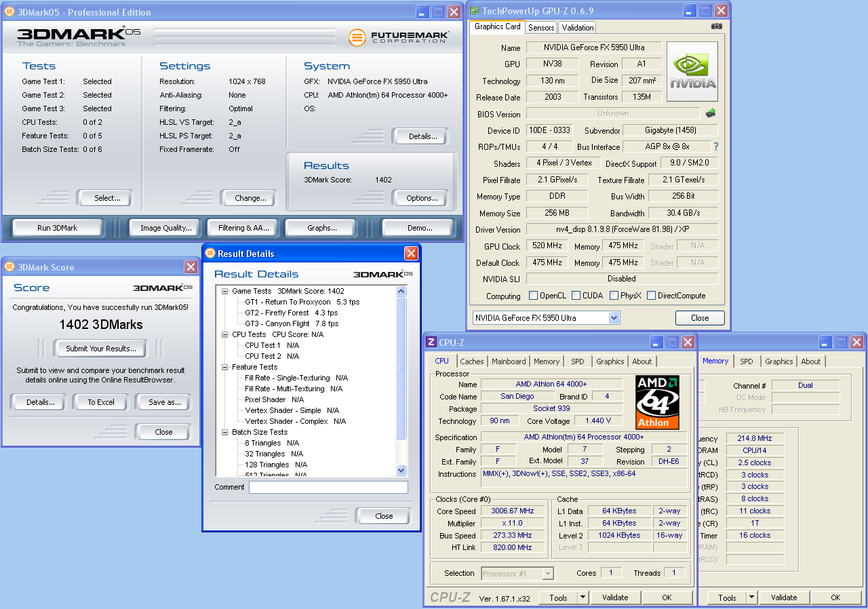
Task: Select the GT2 - Firefly Forest row
Action: (x=291, y=313)
